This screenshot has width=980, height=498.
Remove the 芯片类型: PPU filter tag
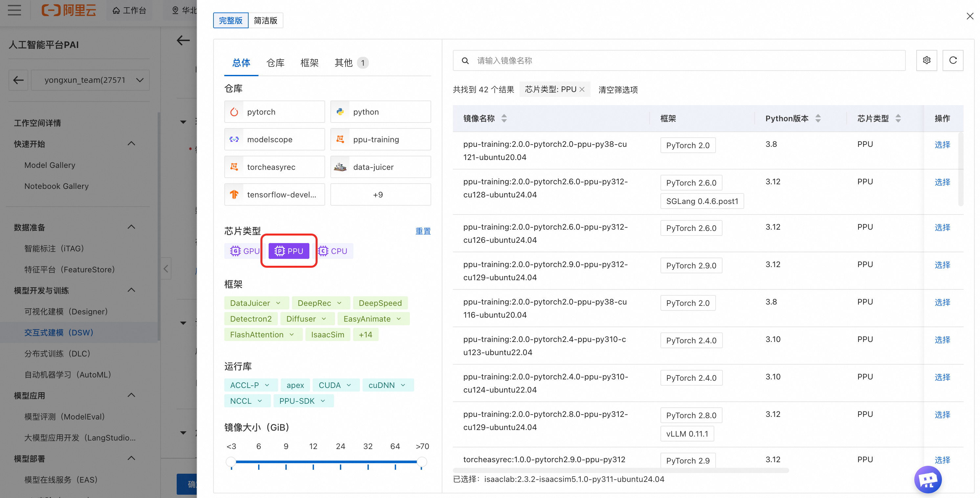point(582,89)
